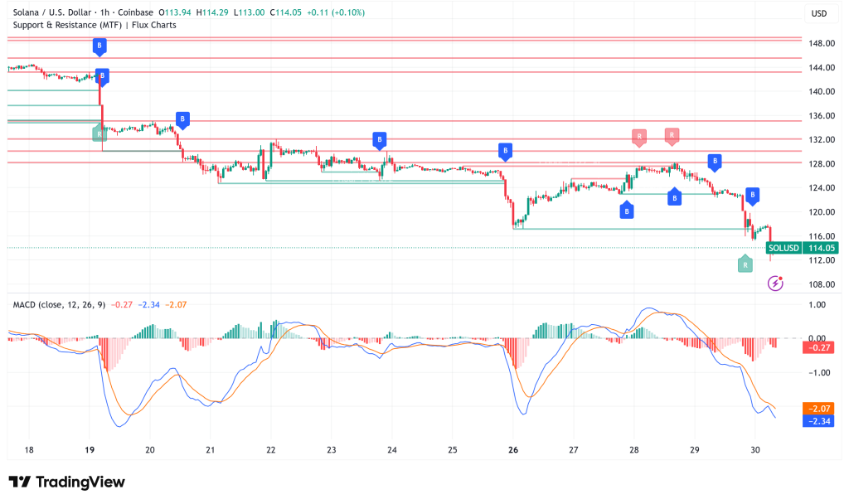Screen dimensions: 849x504
Task: Select the green R marker near date 19
Action: click(x=99, y=132)
